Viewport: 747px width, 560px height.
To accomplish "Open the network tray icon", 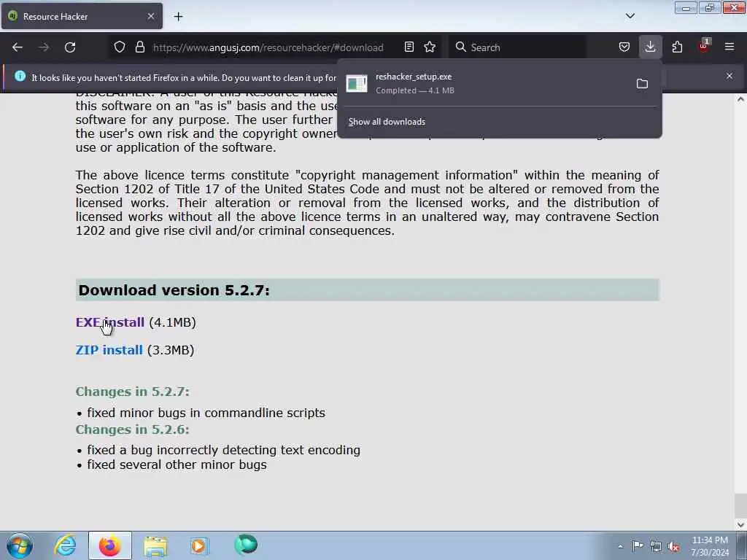I will (x=656, y=547).
